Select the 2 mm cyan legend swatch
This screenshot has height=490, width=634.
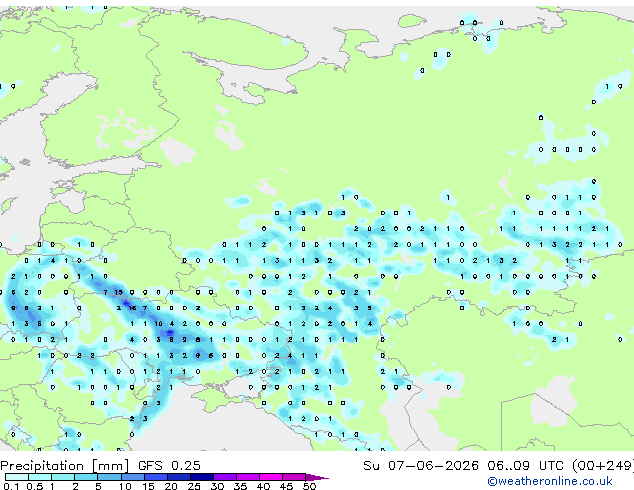(x=87, y=477)
